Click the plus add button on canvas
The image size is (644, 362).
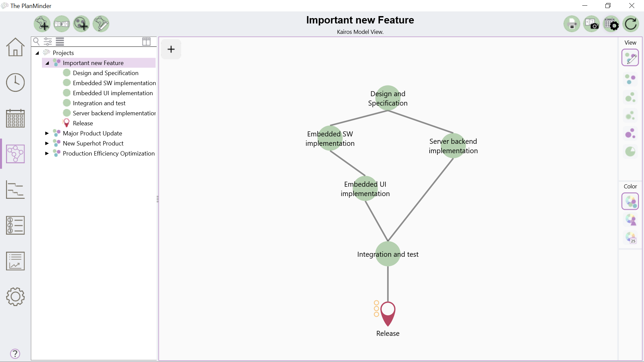click(x=171, y=49)
